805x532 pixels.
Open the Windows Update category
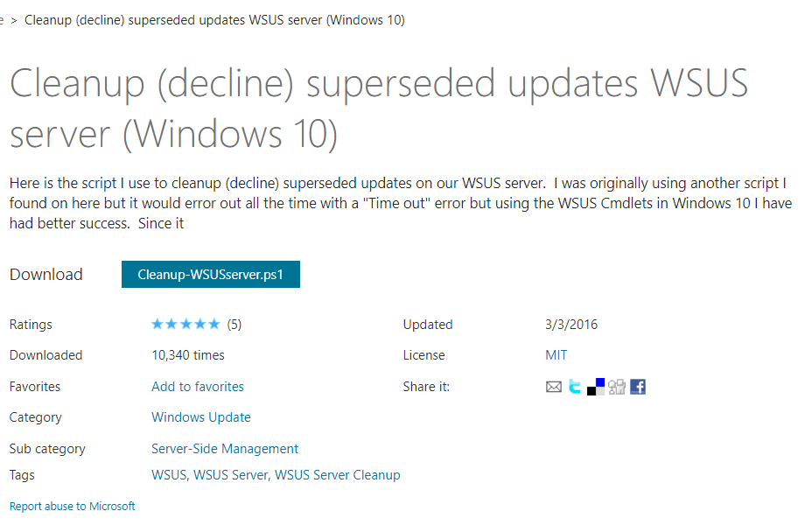point(200,417)
